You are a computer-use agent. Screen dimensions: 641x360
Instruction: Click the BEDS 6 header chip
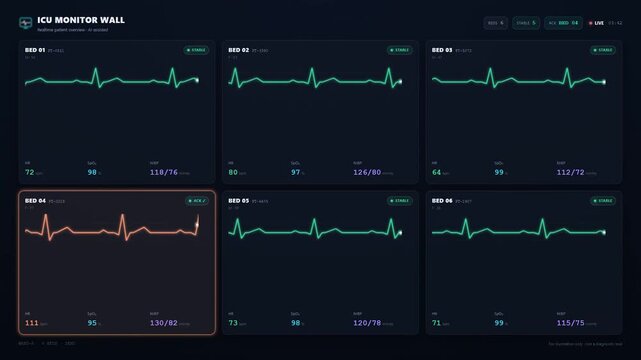click(x=495, y=23)
